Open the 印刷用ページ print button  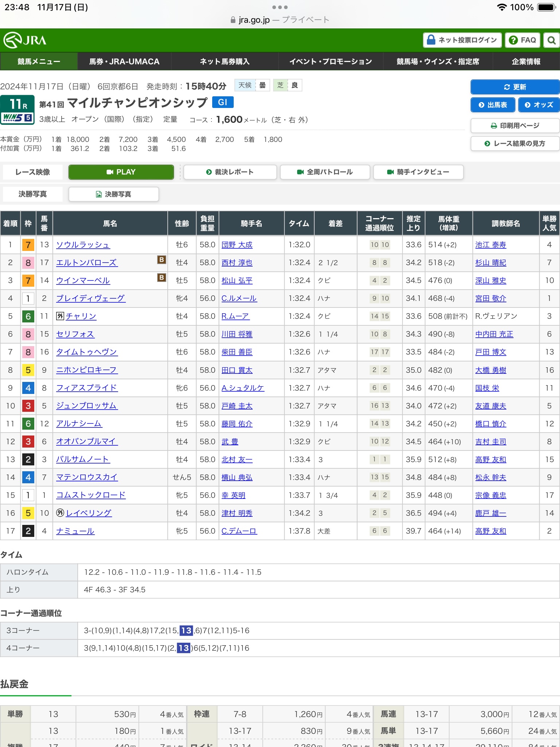tap(515, 125)
